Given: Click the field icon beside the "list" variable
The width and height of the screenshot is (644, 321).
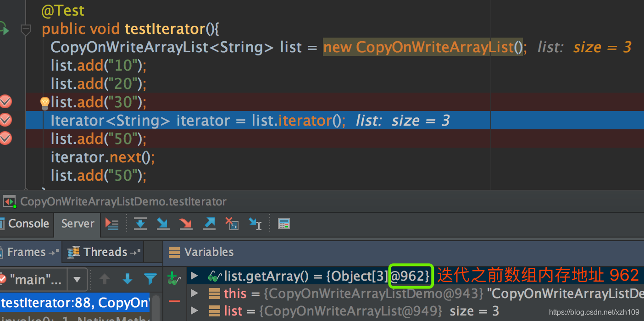Looking at the screenshot, I should tap(214, 311).
